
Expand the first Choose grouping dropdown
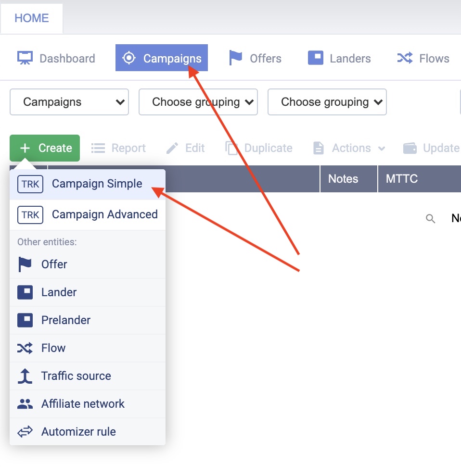click(x=198, y=102)
